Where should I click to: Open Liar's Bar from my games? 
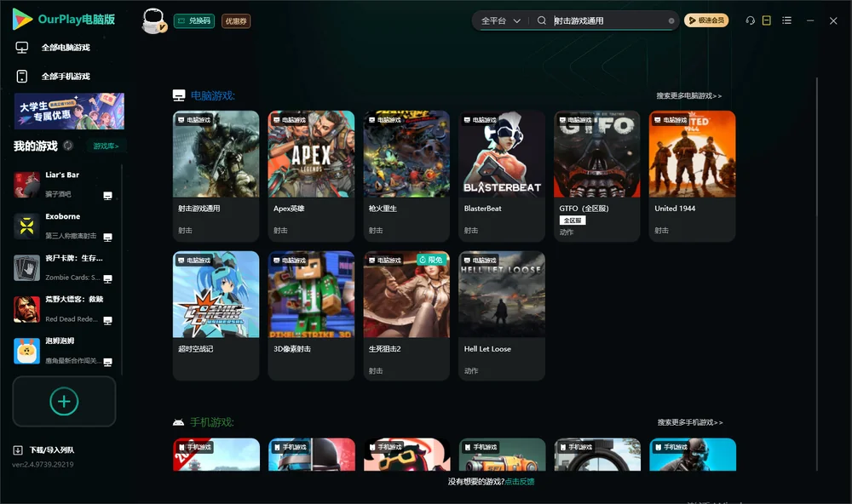click(x=64, y=185)
